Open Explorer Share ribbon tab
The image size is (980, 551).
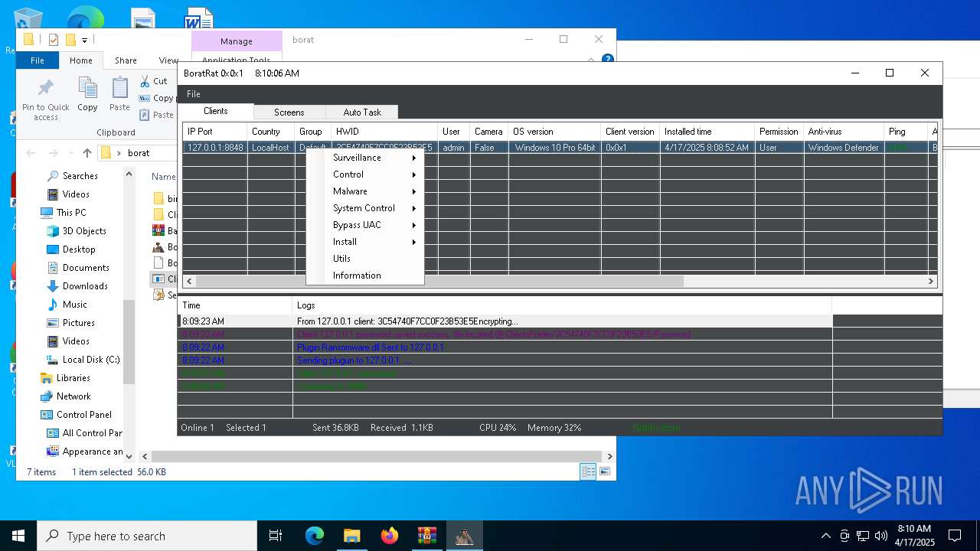coord(126,60)
